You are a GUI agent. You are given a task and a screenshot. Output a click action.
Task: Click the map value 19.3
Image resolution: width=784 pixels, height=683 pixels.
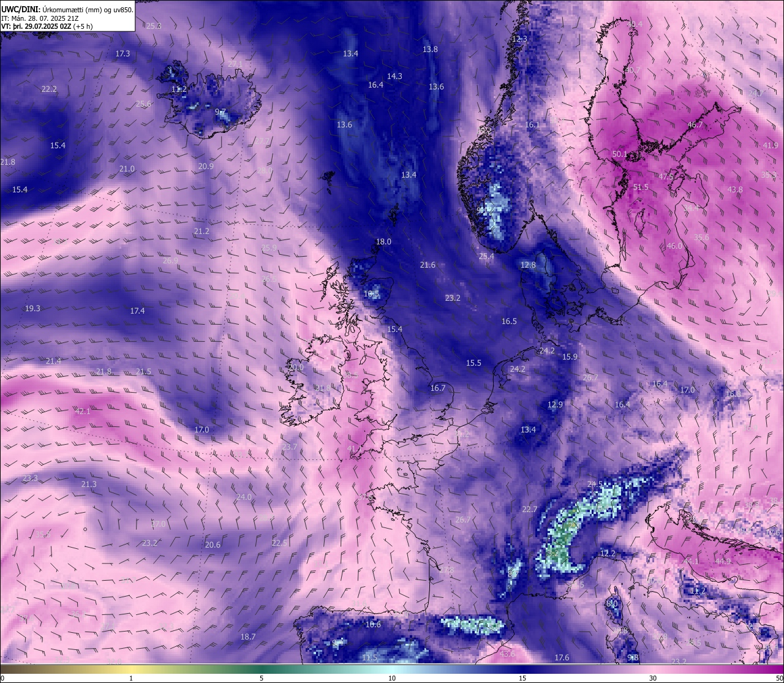32,309
